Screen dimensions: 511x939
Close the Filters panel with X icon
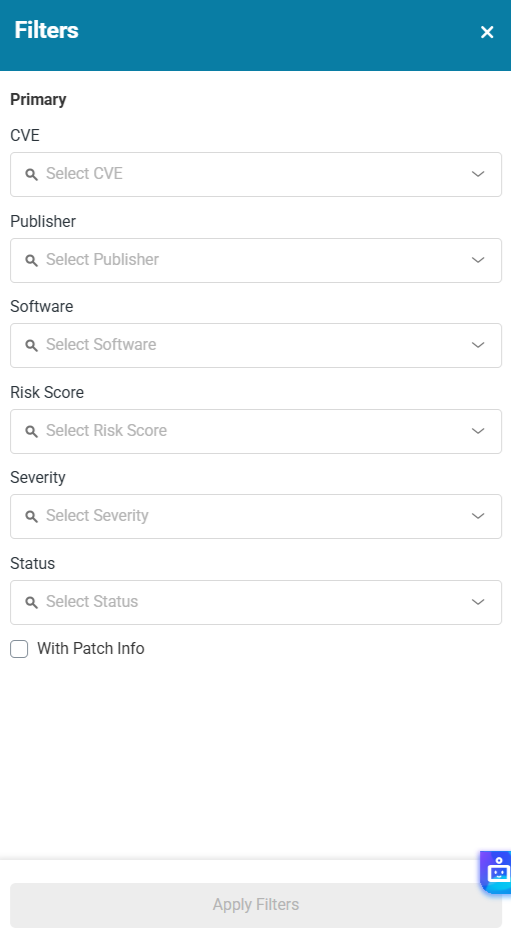click(x=487, y=32)
